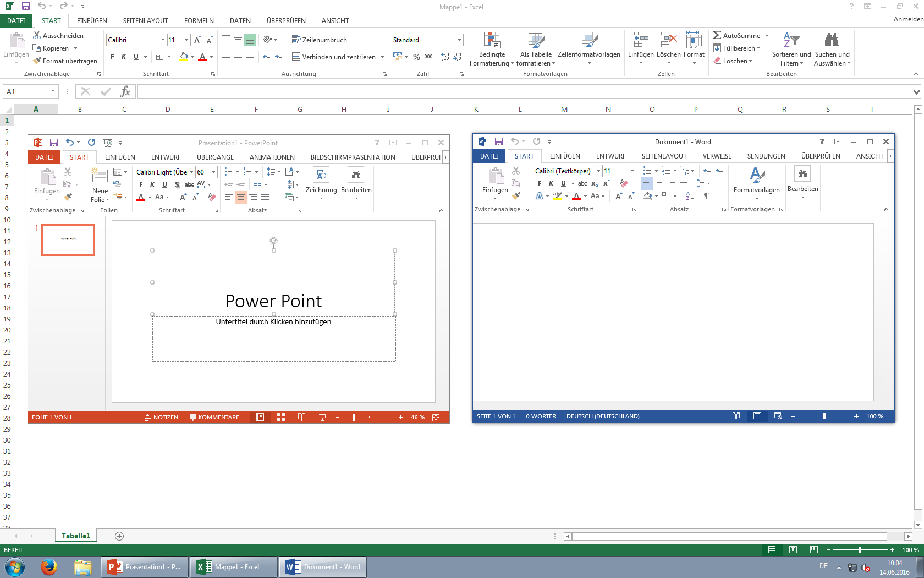Open Excel font name Calibri dropdown
This screenshot has height=578, width=924.
[x=163, y=40]
